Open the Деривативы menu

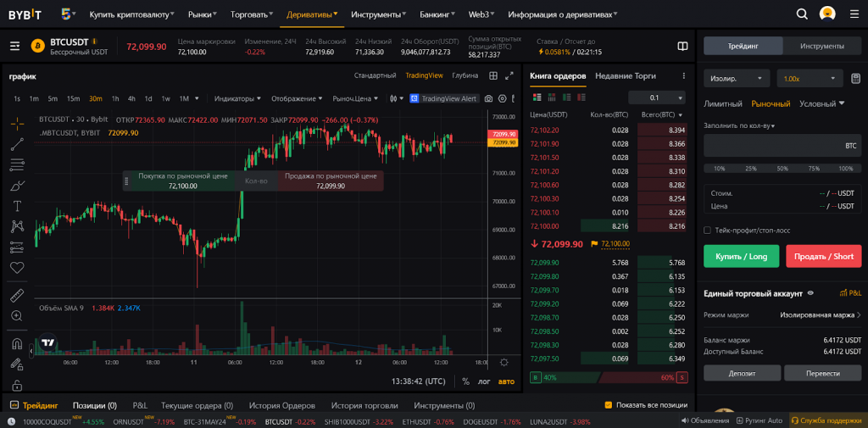(x=311, y=14)
